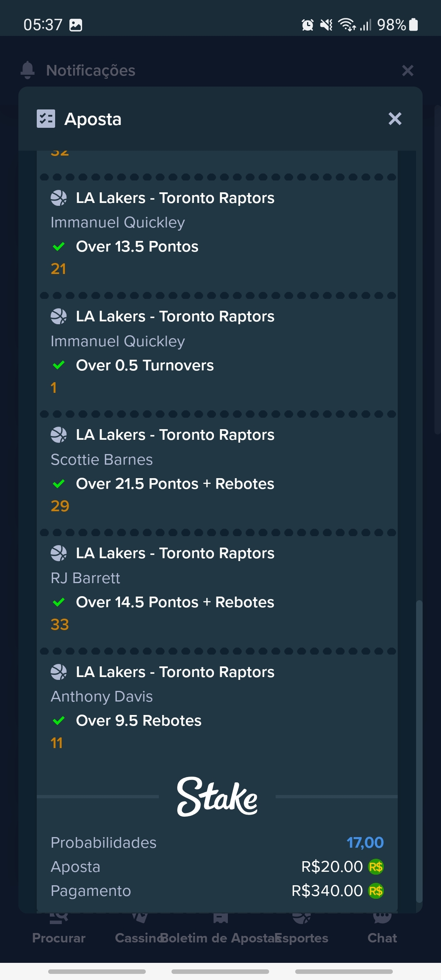Tap R$ currency icon next to R$340.00
Viewport: 441px width, 980px height.
coord(376,891)
